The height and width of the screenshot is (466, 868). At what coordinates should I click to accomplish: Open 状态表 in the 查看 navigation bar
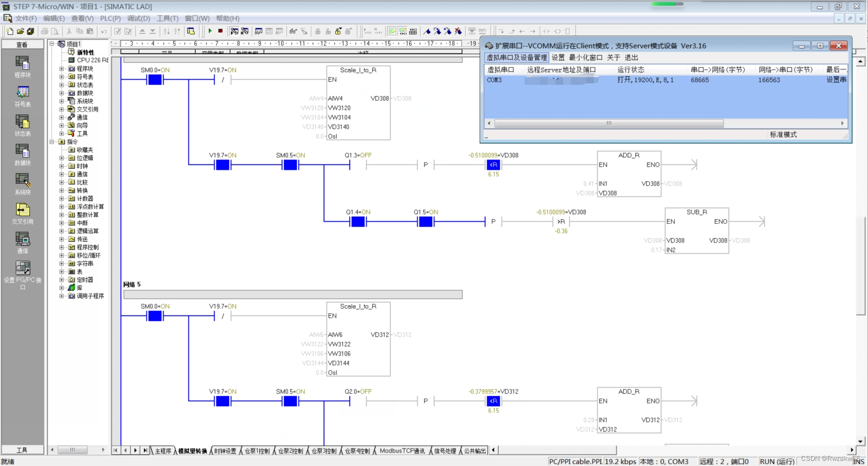click(23, 126)
